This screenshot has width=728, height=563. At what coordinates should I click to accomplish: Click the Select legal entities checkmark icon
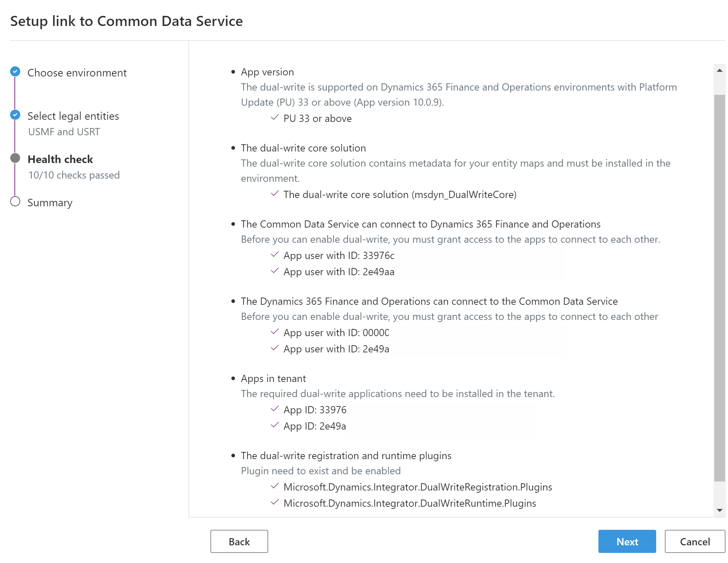click(15, 115)
